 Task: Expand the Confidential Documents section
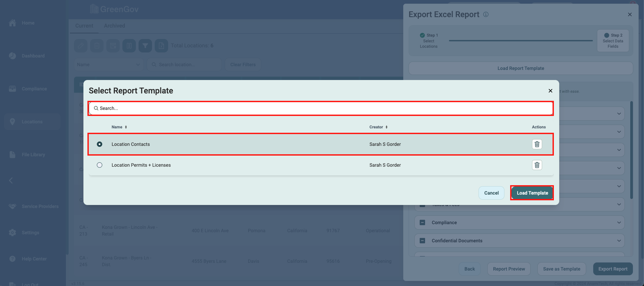coord(619,241)
